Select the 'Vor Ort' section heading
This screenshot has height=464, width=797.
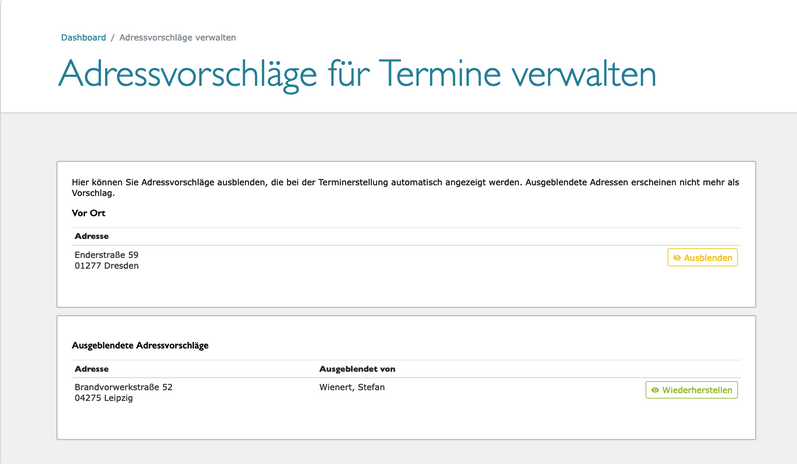tap(88, 213)
